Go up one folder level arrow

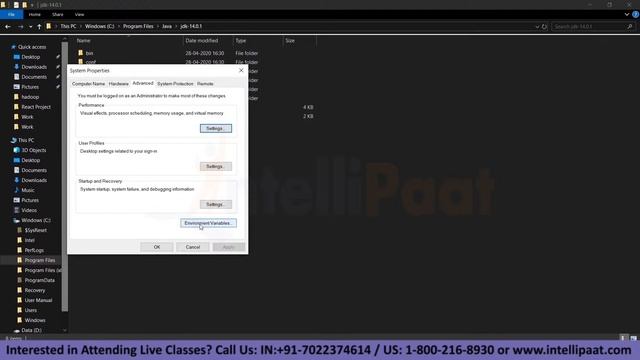click(39, 27)
